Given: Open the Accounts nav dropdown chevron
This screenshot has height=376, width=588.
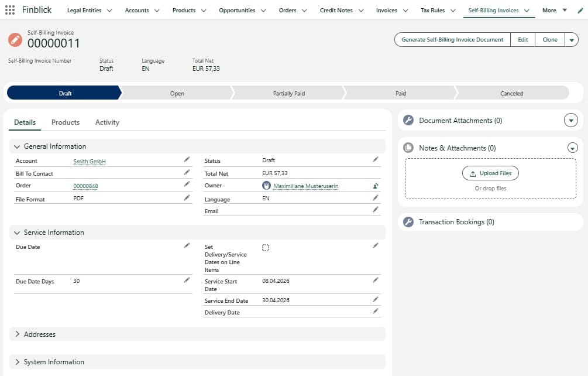Looking at the screenshot, I should click(x=157, y=11).
